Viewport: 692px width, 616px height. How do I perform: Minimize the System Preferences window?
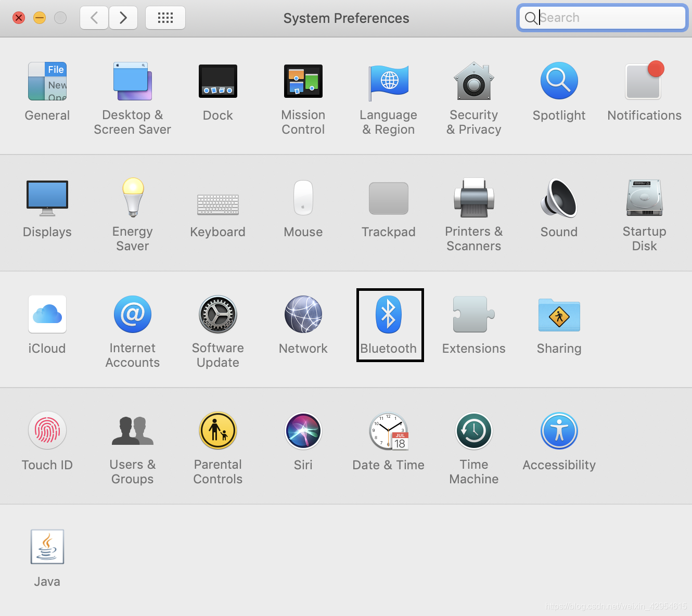click(40, 18)
